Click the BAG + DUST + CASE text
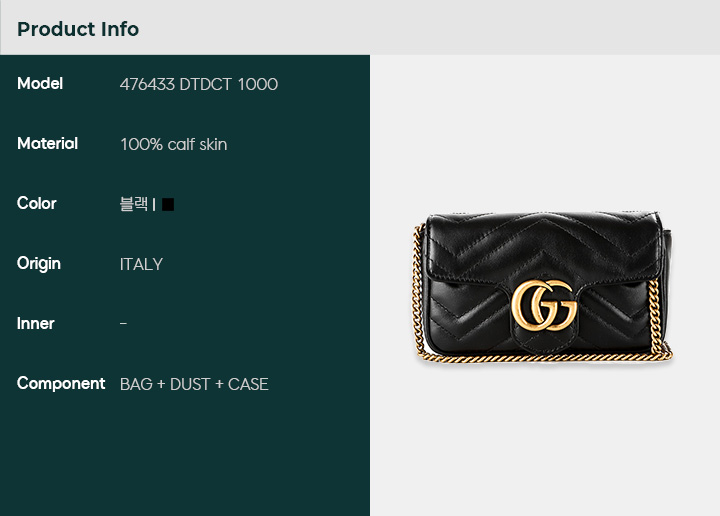This screenshot has height=516, width=720. pos(194,384)
